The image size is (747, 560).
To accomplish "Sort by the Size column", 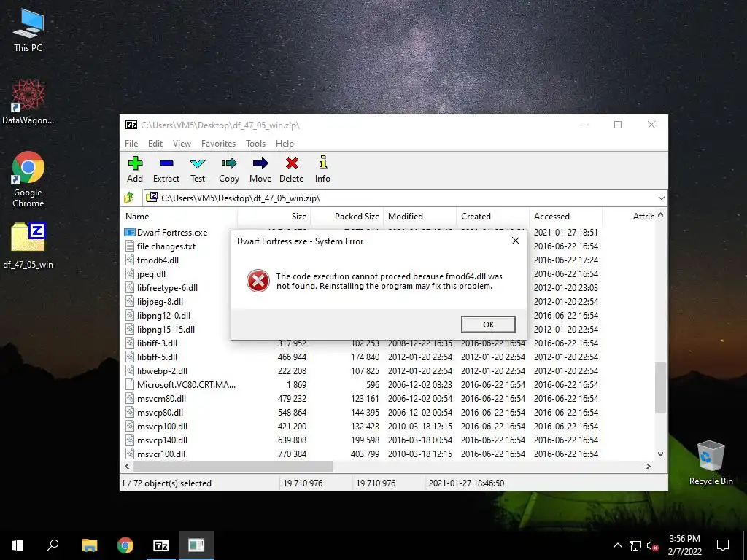I will [x=274, y=216].
